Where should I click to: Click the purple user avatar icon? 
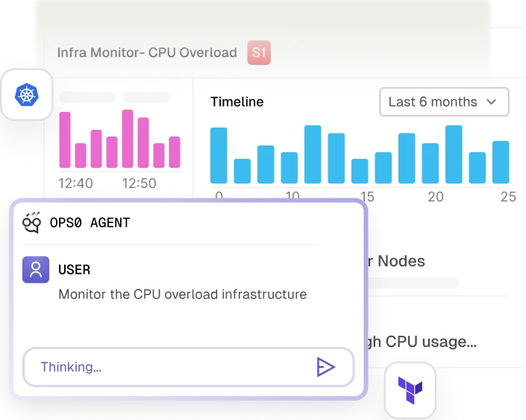pos(36,269)
